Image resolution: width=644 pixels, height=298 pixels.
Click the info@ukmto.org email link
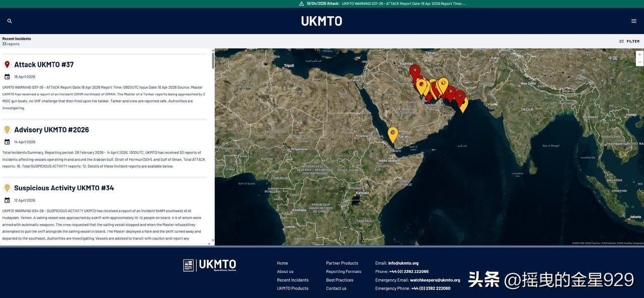click(404, 263)
